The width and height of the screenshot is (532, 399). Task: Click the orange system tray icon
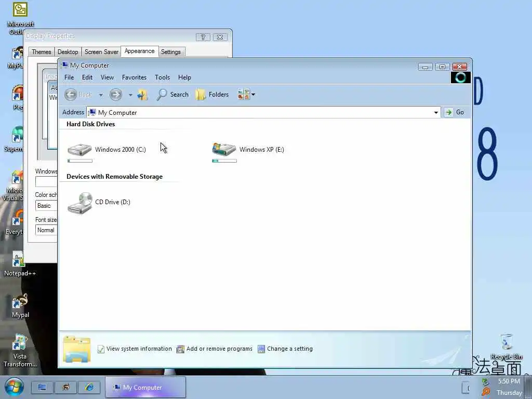[486, 392]
